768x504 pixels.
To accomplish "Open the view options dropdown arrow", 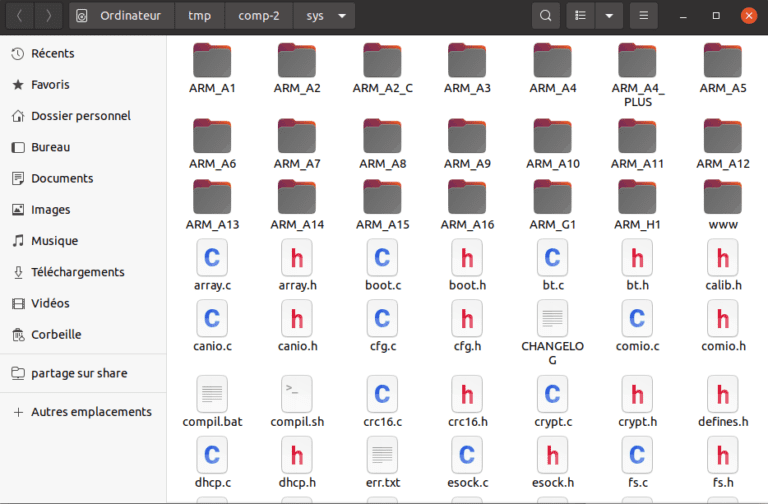I will pyautogui.click(x=609, y=16).
